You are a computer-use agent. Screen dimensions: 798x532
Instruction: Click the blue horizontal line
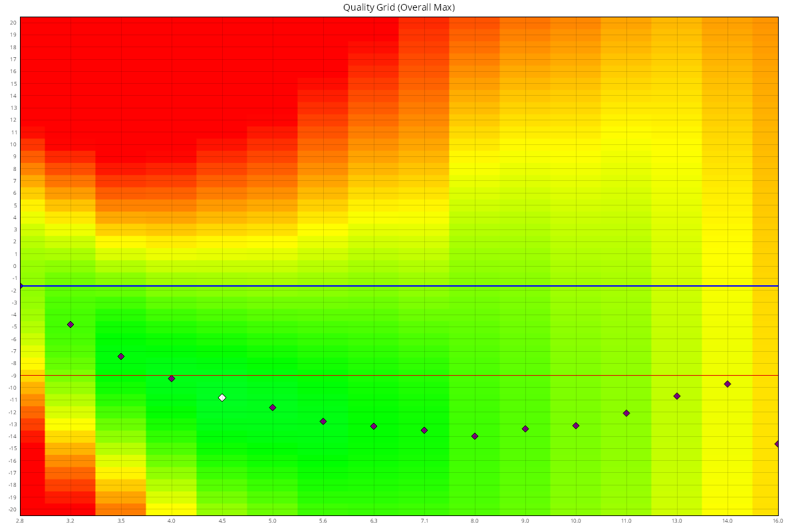399,286
